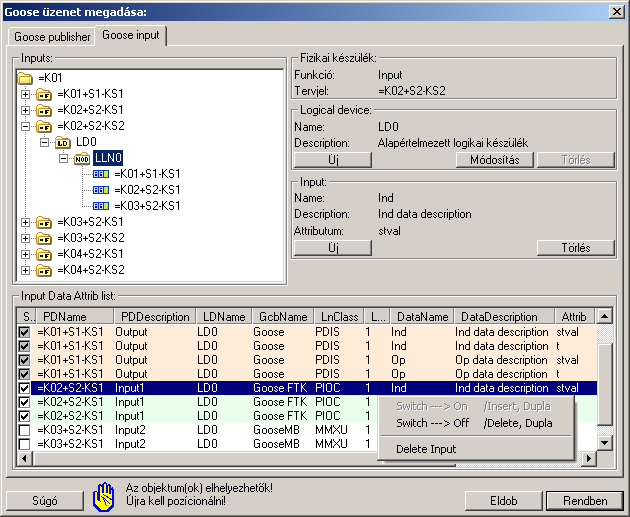This screenshot has width=630, height=517.
Task: Click the top-level =K02+S2-KS1 device folder icon
Action: pyautogui.click(x=44, y=110)
